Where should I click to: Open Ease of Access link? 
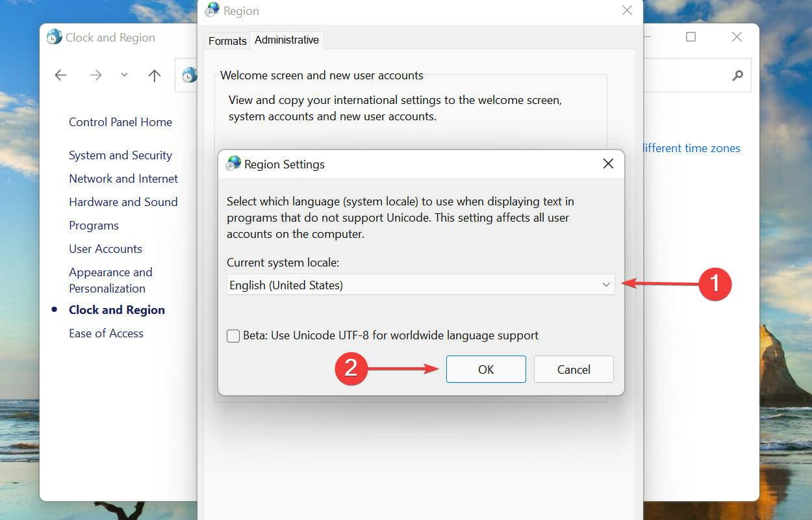(x=106, y=333)
